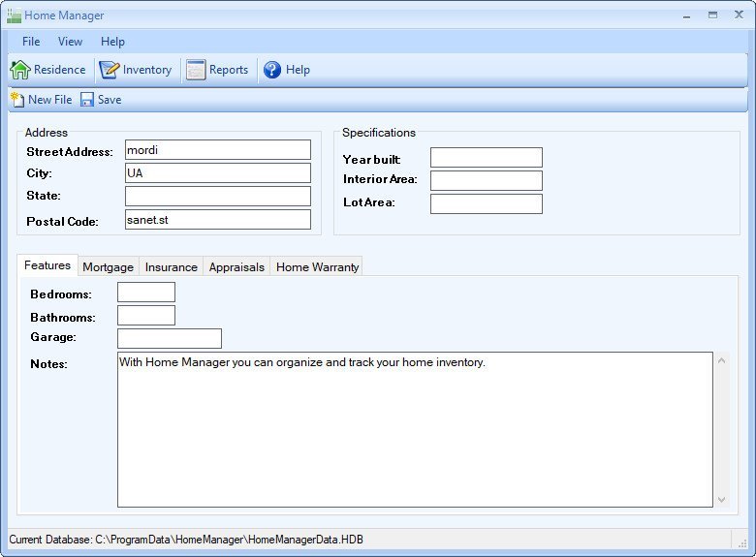Open the Help menu in the menu bar
The height and width of the screenshot is (557, 756).
pos(112,42)
